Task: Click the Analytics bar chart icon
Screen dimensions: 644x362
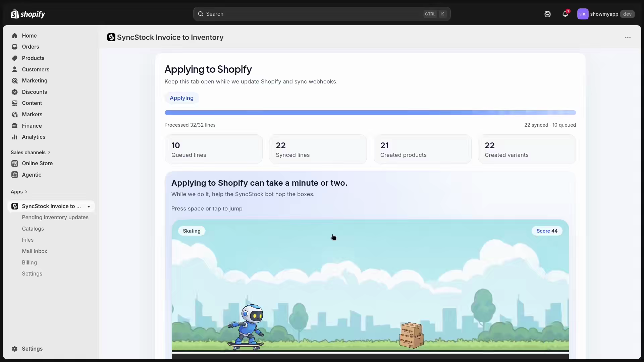Action: click(15, 137)
